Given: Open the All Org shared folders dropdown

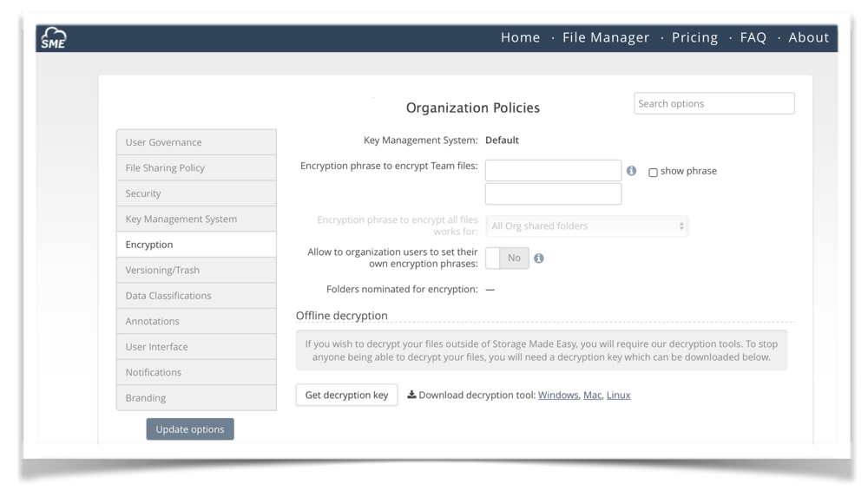Looking at the screenshot, I should coord(587,226).
